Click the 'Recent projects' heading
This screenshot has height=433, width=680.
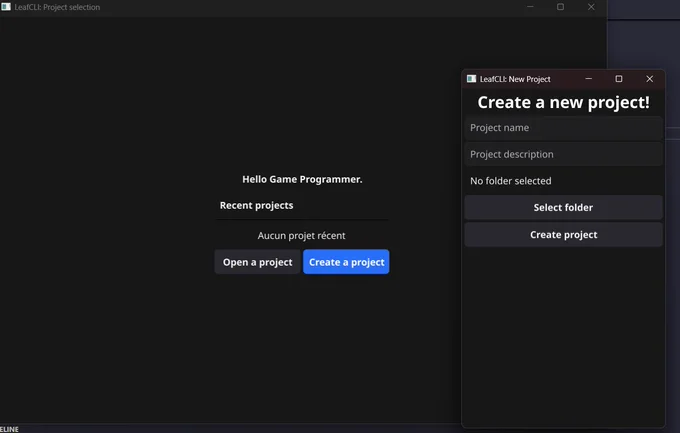pyautogui.click(x=256, y=205)
